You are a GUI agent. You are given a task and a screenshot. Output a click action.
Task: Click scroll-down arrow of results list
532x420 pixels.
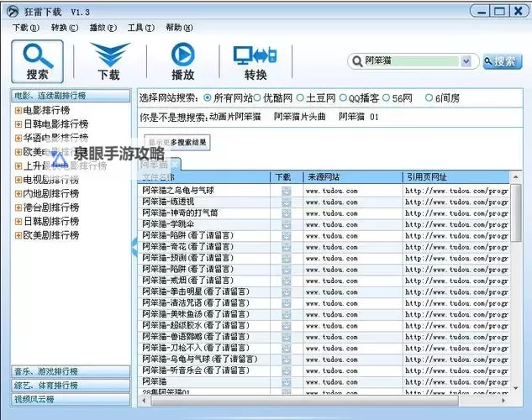point(516,388)
